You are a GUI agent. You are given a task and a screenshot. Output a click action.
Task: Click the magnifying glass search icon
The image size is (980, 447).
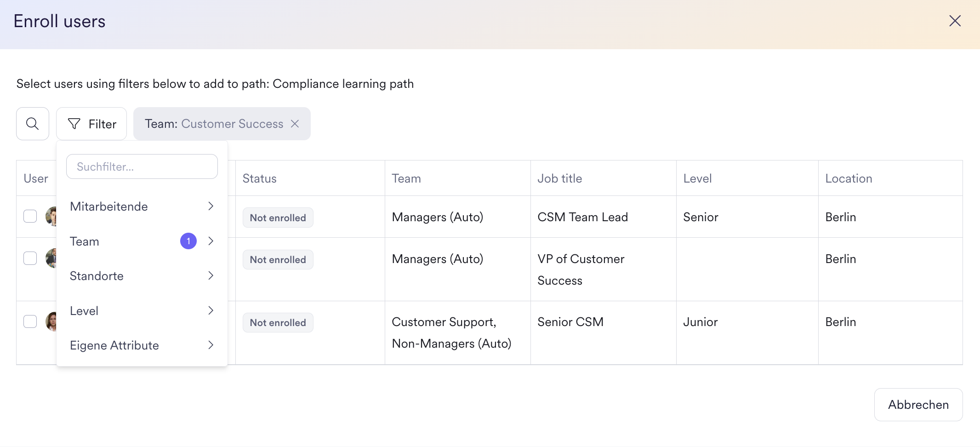tap(32, 124)
